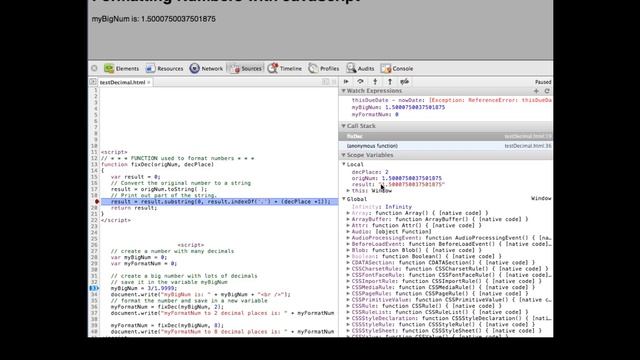Deactivate all breakpoints
Screen dimensions: 640x360
click(x=404, y=82)
